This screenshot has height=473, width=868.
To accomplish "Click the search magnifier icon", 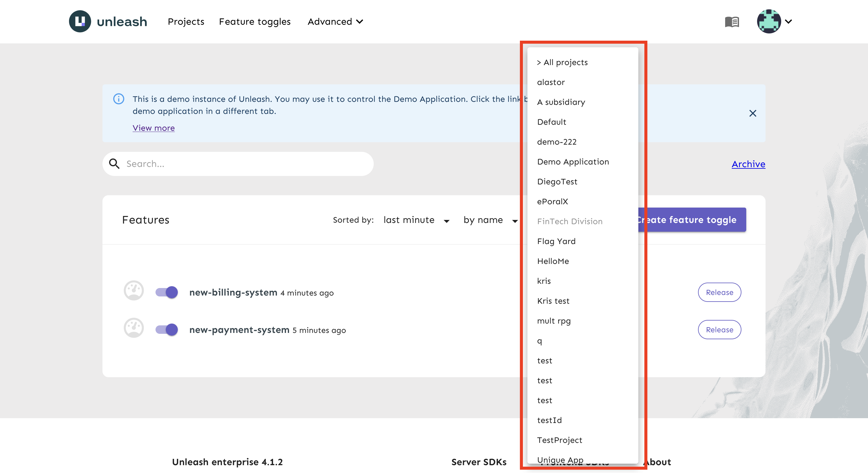I will pos(114,164).
